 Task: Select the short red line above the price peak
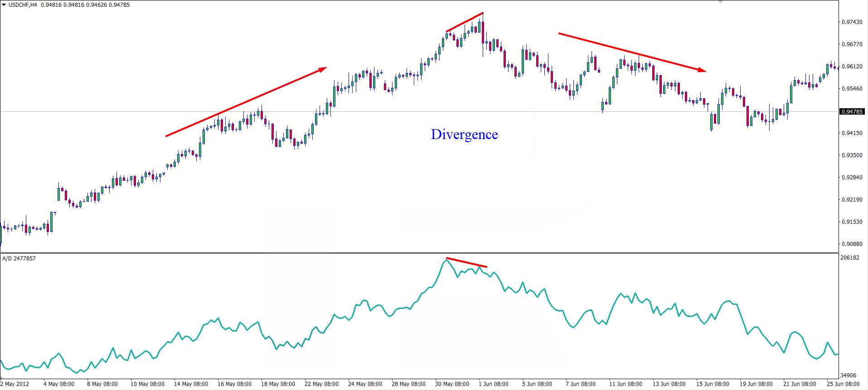(465, 22)
